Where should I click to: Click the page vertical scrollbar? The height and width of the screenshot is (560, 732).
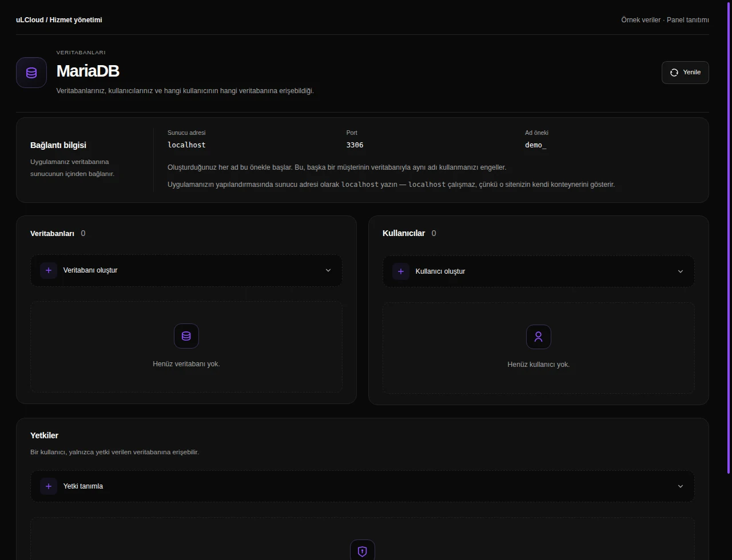(x=729, y=237)
